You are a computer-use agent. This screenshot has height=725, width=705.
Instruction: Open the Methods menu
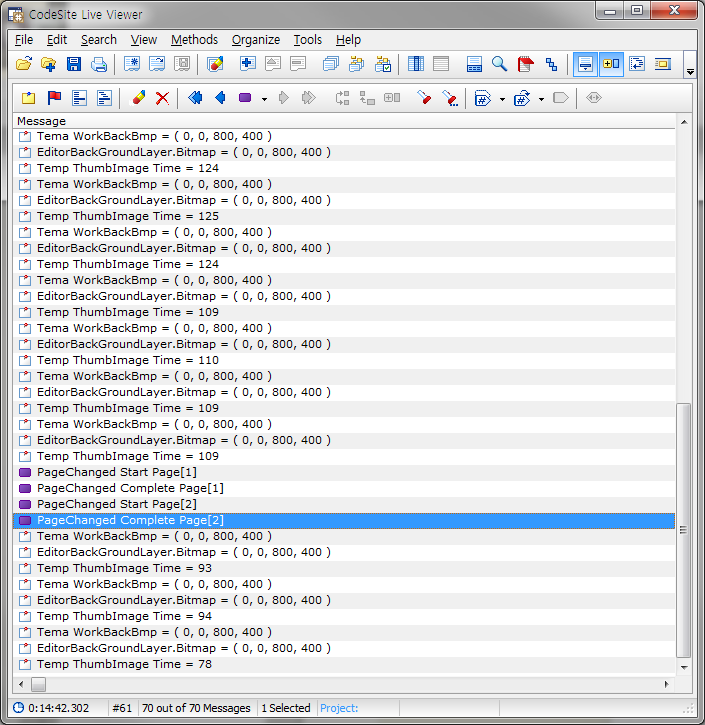point(194,40)
